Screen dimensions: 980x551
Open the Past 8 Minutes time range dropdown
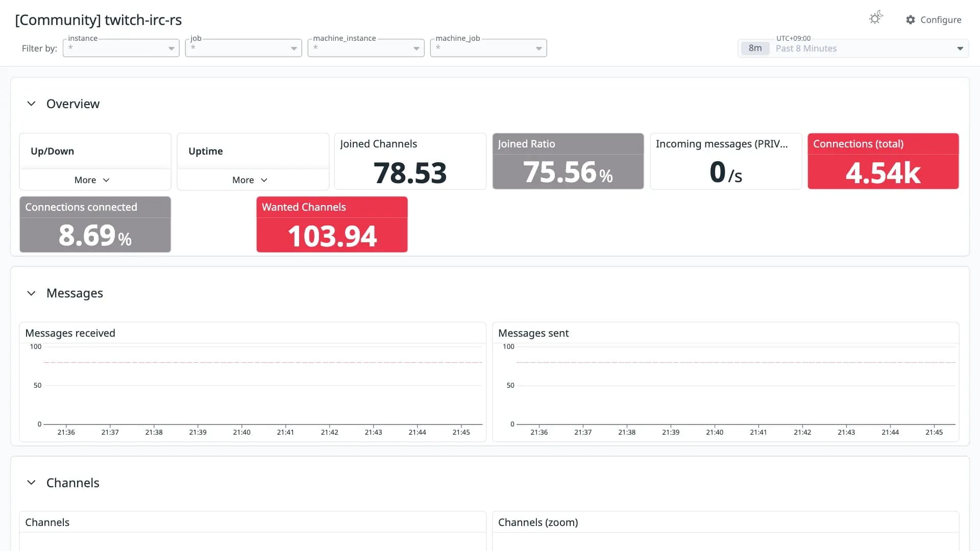pos(853,48)
